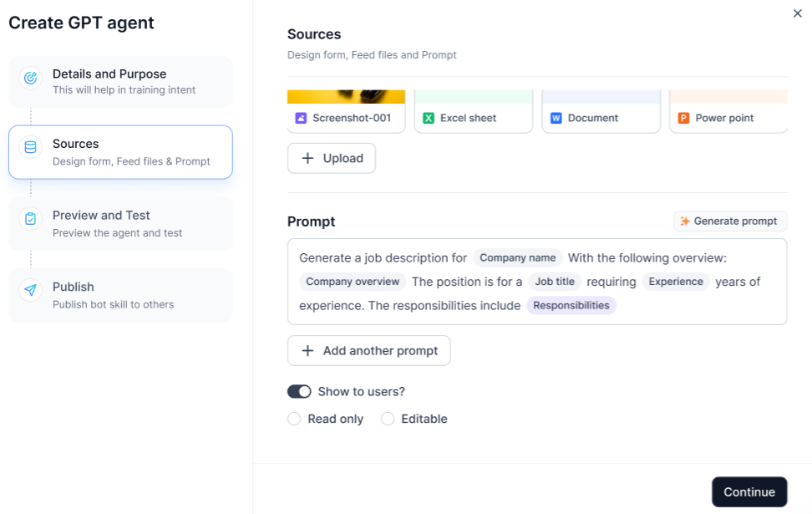Click the Generate prompt button
Screen dimensions: 812x514
click(x=729, y=221)
